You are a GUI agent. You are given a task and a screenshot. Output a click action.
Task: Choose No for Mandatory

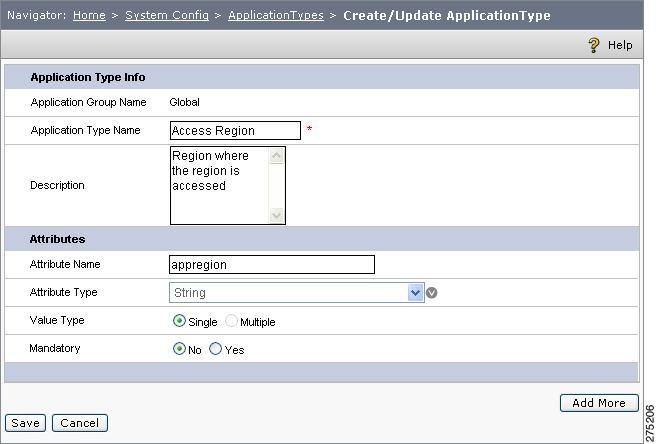179,348
